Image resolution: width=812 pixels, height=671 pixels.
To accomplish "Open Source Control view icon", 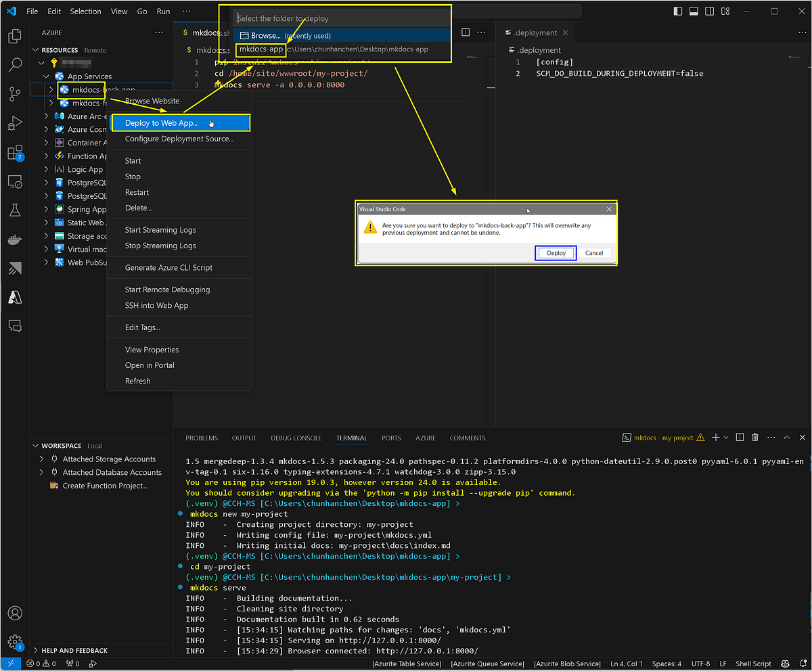I will point(15,94).
